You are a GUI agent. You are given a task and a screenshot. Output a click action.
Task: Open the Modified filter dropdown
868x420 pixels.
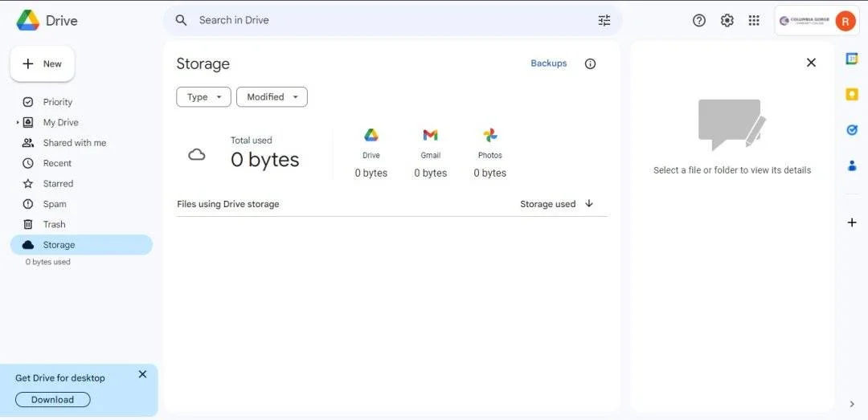[272, 97]
